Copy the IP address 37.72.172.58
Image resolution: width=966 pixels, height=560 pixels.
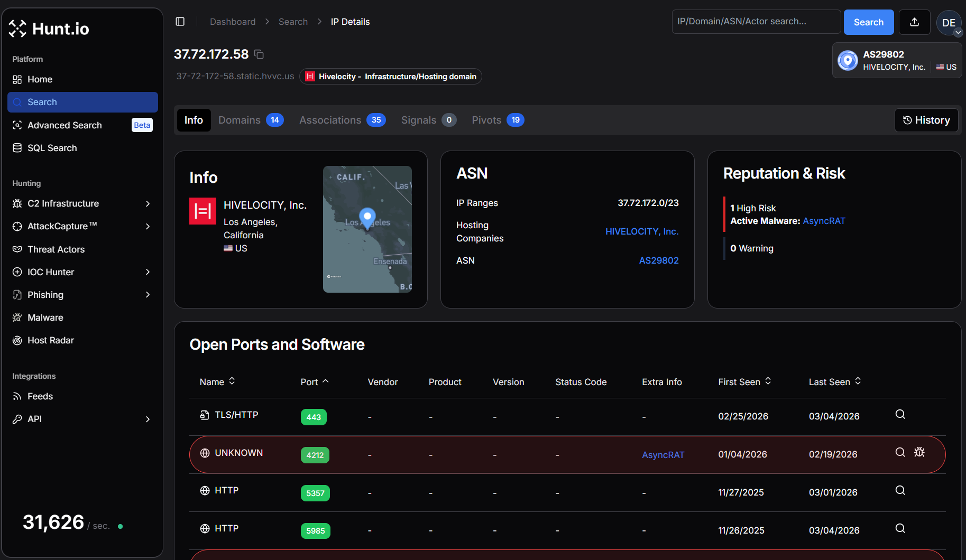259,54
